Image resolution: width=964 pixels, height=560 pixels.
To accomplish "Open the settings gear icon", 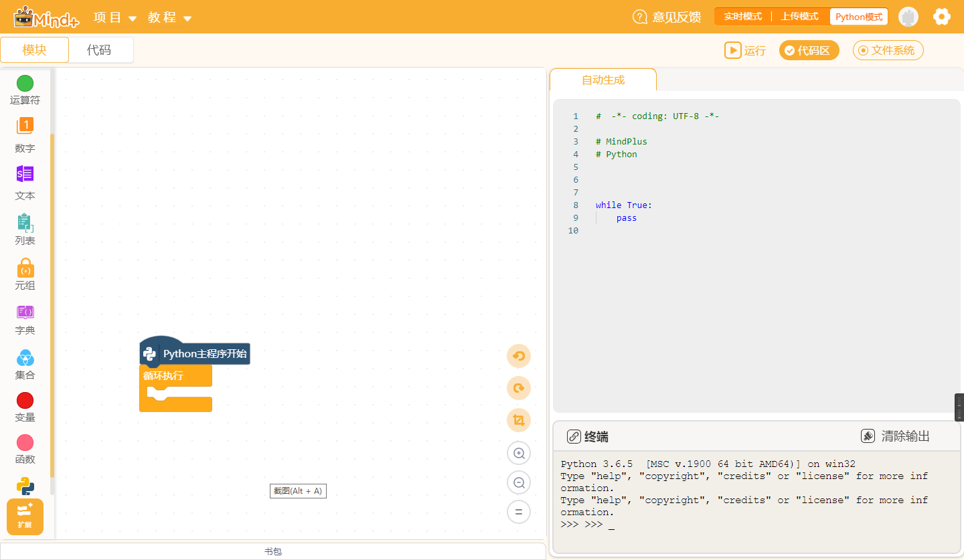I will click(942, 17).
